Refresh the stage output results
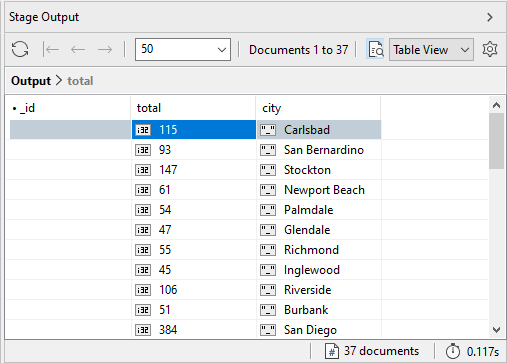Viewport: 507px width, 363px height. 20,49
